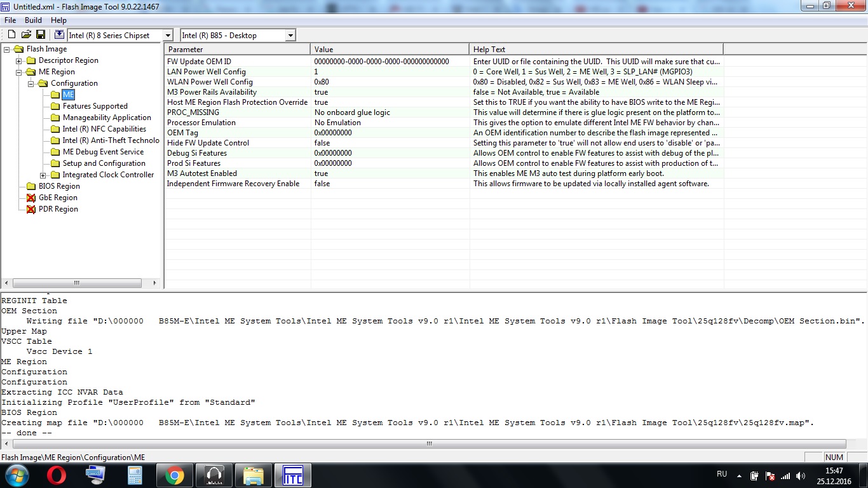
Task: Select the OEM Tag parameter
Action: (182, 133)
